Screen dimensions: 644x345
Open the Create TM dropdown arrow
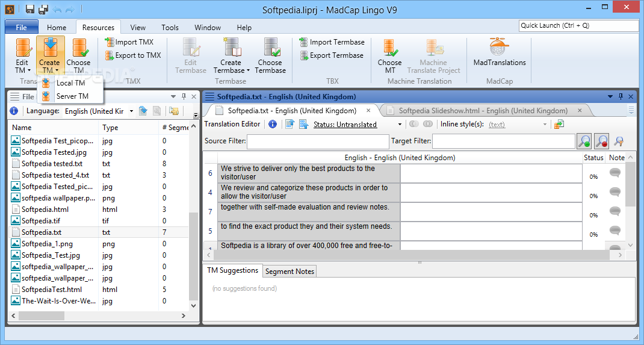57,70
